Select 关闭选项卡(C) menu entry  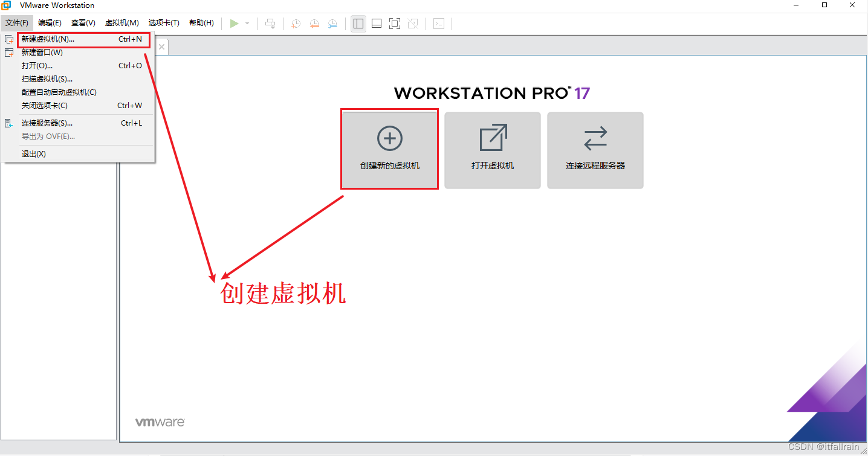pyautogui.click(x=78, y=106)
